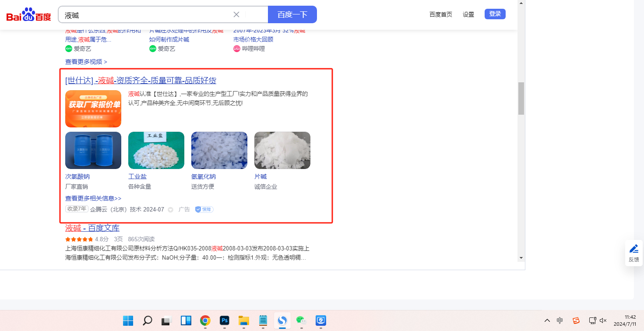Click the 市场价格大回顾 video title
The height and width of the screenshot is (331, 644).
(253, 39)
